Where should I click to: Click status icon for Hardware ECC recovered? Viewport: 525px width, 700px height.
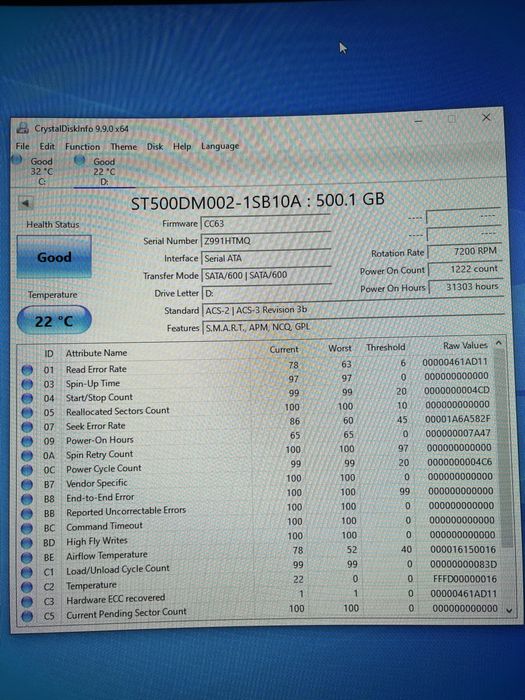pos(27,601)
